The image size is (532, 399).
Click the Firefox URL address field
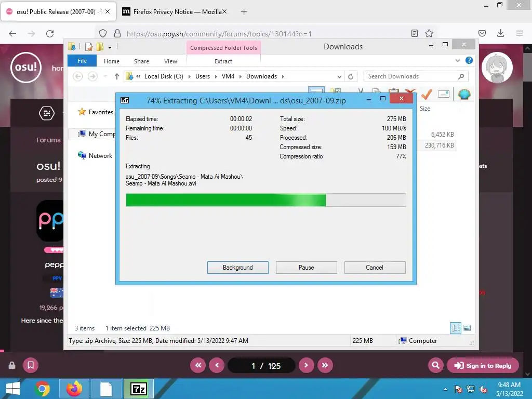(x=264, y=34)
